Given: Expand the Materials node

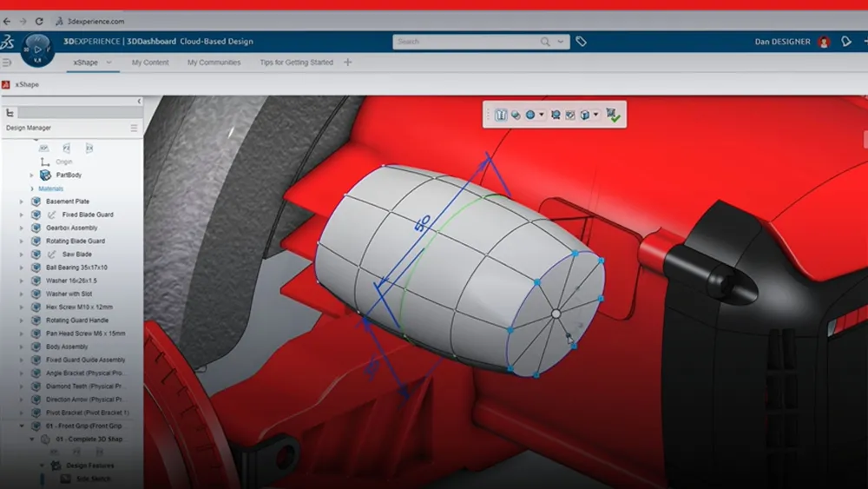Looking at the screenshot, I should 31,188.
